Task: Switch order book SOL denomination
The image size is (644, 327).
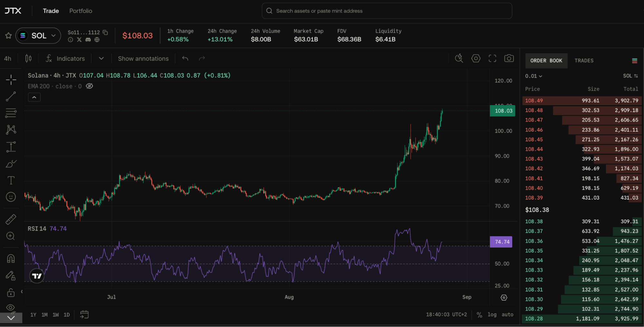Action: click(x=630, y=76)
